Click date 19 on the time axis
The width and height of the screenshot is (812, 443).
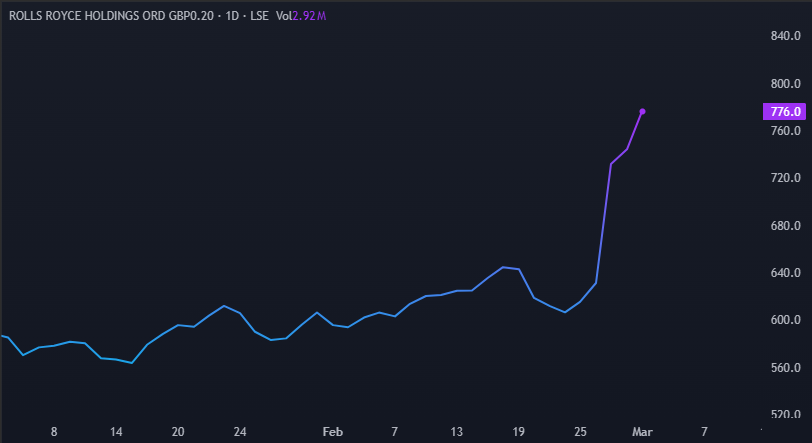[x=518, y=432]
